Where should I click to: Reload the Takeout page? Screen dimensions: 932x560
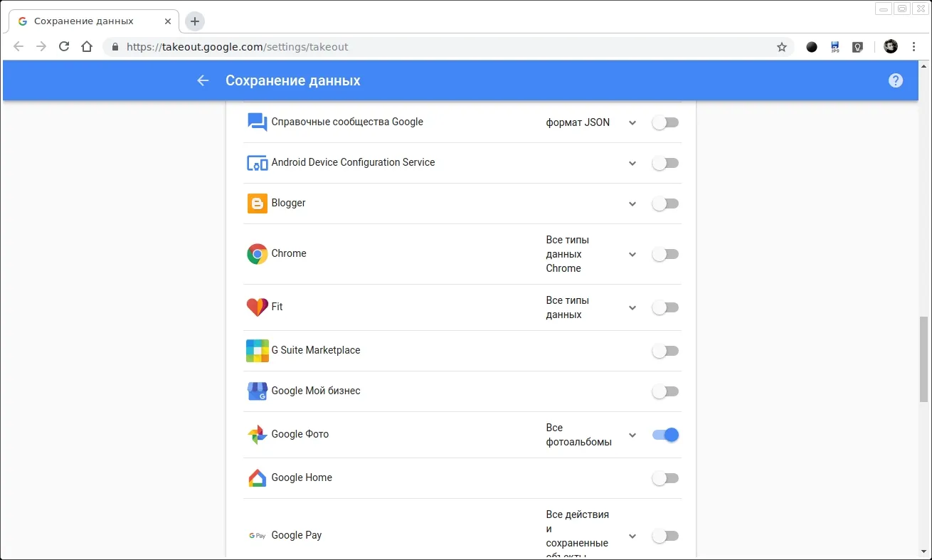click(64, 47)
